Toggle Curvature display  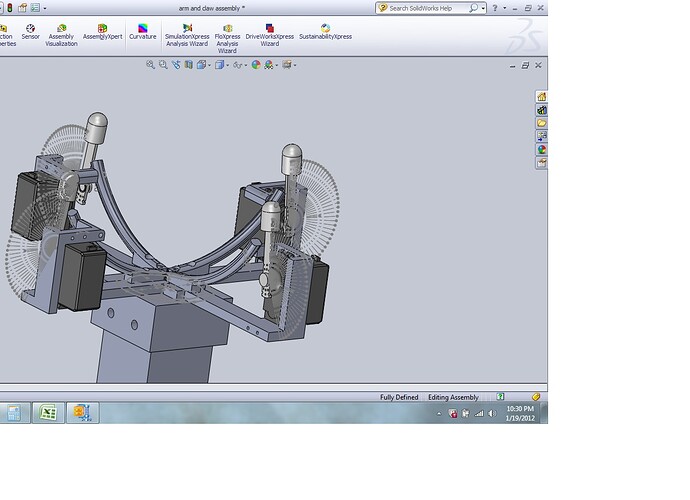point(143,32)
